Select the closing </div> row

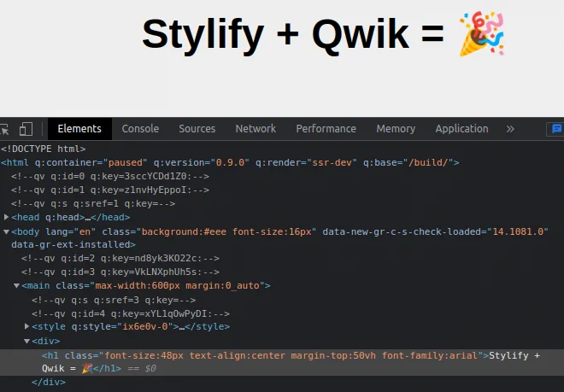tap(49, 382)
